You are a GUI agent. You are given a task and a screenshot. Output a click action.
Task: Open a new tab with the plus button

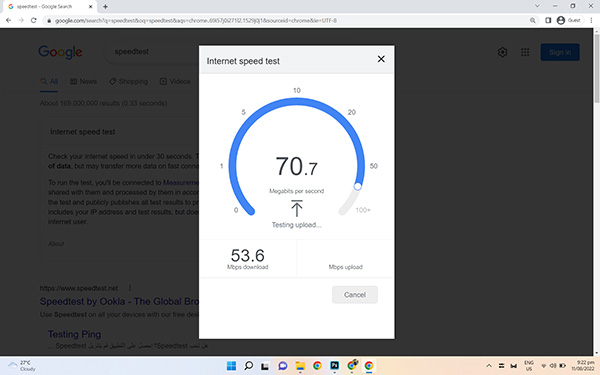click(x=105, y=7)
